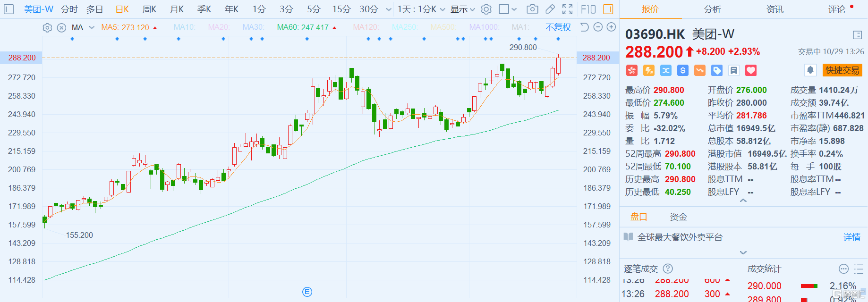Toggle the right quote panel icon
Screen dimensions: 868x302
point(608,9)
